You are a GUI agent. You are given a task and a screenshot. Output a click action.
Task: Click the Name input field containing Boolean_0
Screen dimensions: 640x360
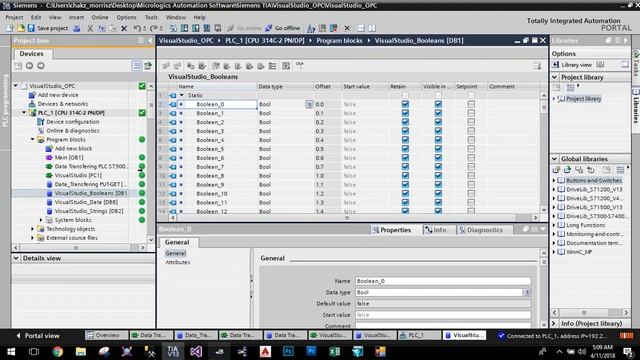(x=443, y=281)
